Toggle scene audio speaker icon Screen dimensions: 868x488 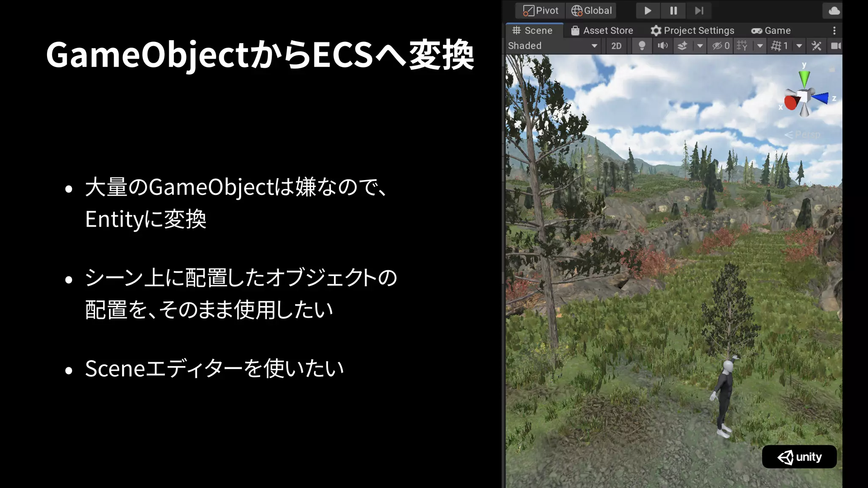(662, 46)
